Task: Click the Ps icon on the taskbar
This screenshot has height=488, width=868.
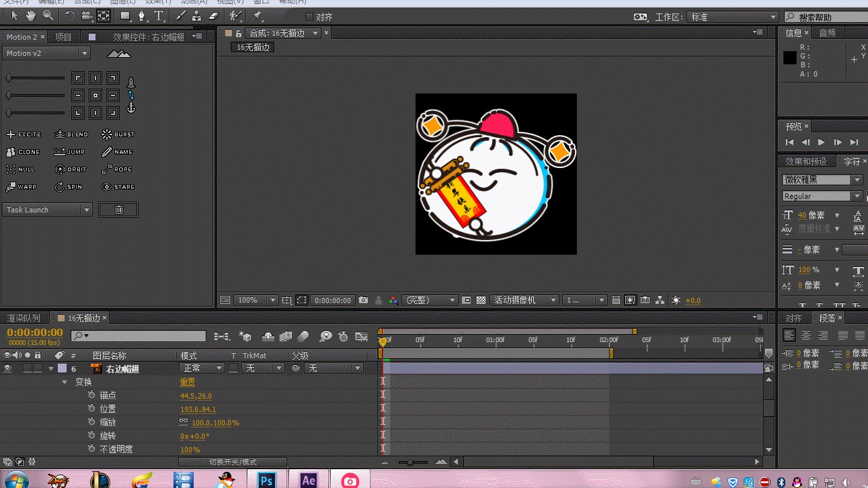Action: point(267,480)
